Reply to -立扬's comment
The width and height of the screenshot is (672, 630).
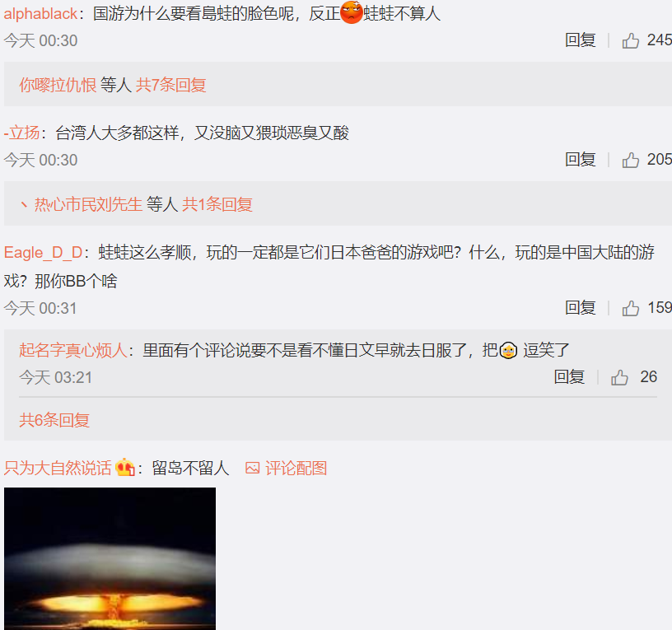(x=581, y=159)
